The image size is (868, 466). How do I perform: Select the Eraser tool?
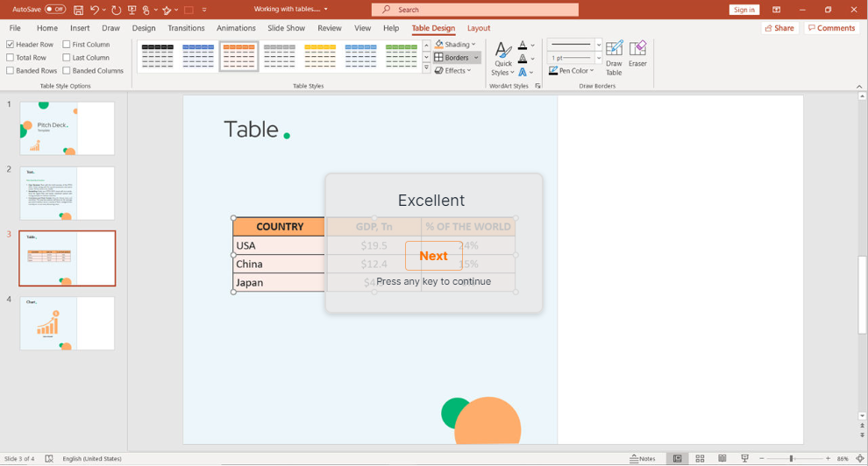(637, 53)
